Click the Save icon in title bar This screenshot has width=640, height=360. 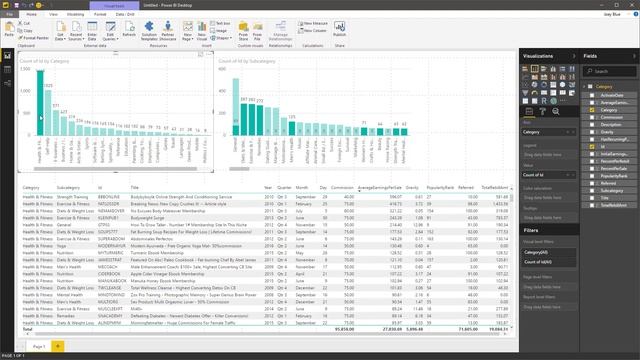click(16, 5)
